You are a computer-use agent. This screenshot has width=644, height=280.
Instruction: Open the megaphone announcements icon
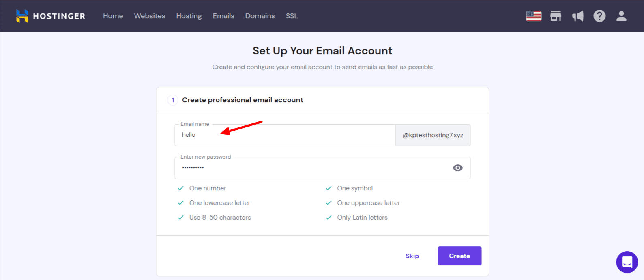coord(577,16)
